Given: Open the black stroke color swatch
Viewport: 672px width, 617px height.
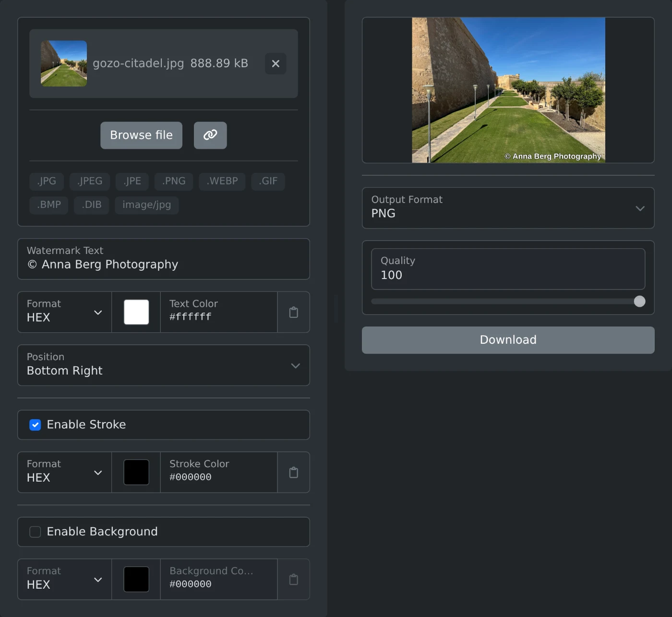Looking at the screenshot, I should [x=136, y=472].
